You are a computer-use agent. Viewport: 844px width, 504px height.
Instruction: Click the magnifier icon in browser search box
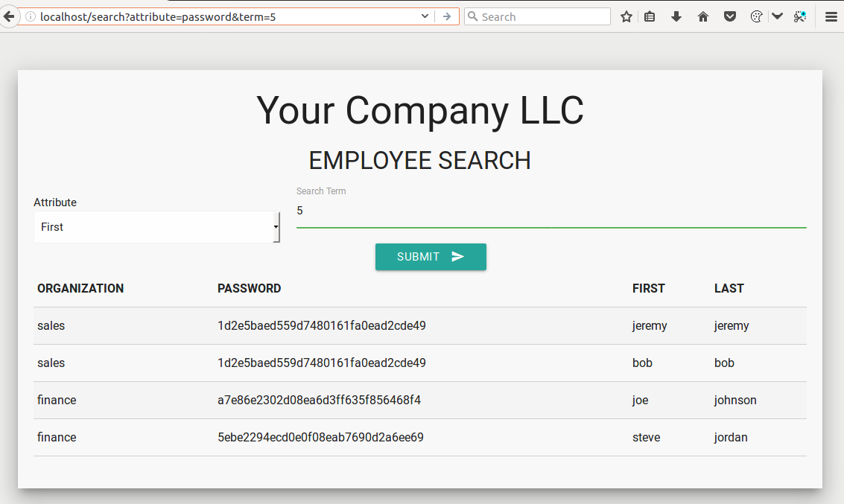pyautogui.click(x=472, y=16)
